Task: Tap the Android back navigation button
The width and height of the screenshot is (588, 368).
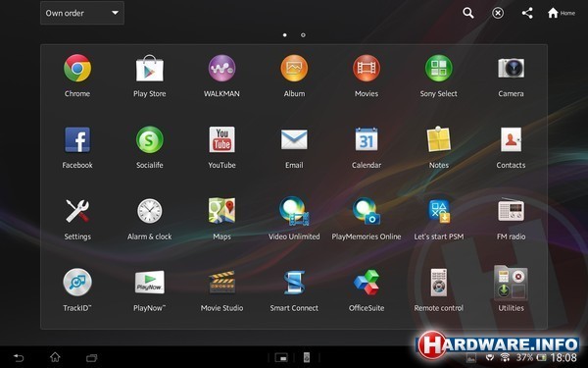Action: pos(19,358)
